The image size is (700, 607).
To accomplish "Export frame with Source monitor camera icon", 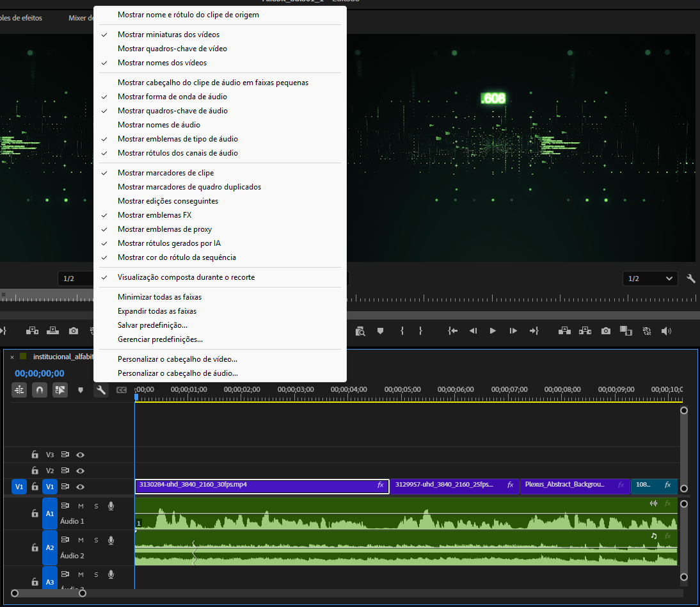I will [74, 331].
